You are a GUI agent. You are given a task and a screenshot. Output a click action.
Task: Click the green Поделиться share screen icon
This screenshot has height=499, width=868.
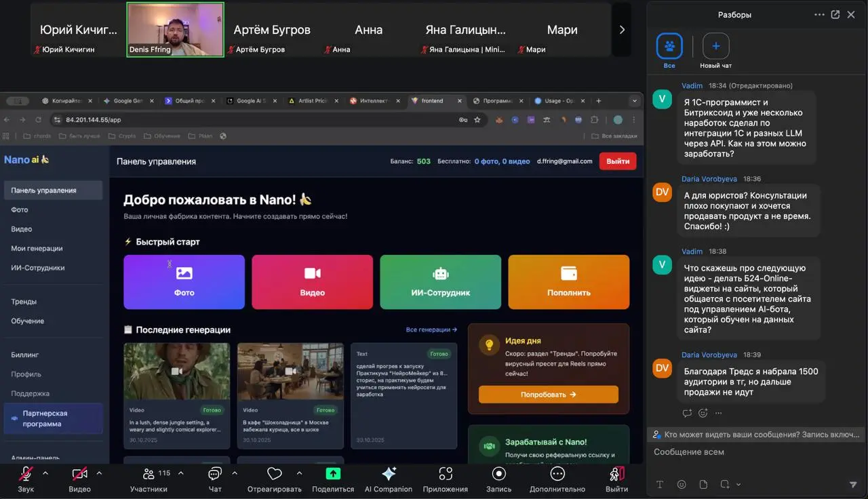(333, 474)
